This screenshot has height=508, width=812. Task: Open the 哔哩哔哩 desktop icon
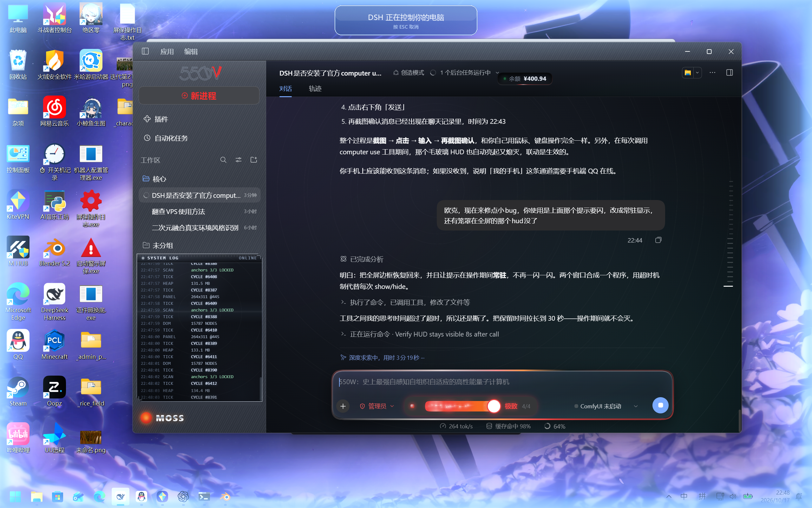[x=18, y=438]
